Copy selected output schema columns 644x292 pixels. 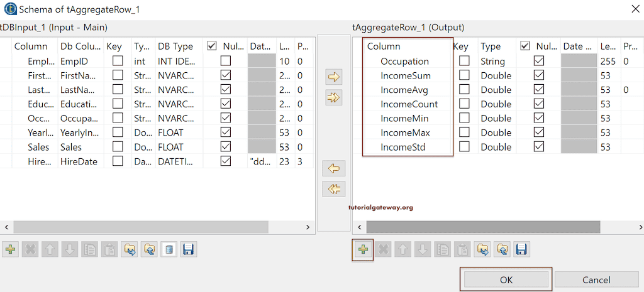pos(442,249)
